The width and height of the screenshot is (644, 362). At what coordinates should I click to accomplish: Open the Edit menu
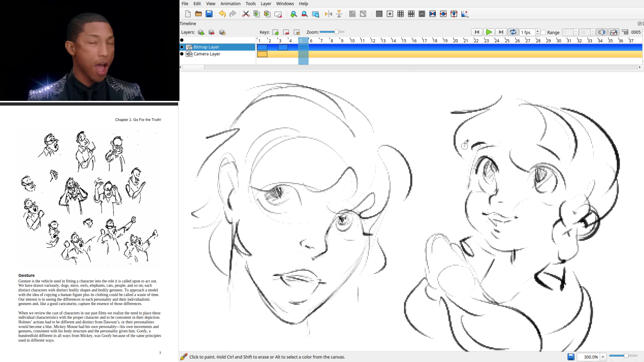coord(197,4)
